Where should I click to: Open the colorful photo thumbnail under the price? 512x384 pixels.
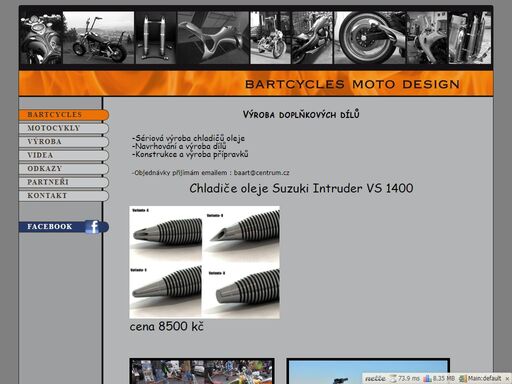(202, 371)
